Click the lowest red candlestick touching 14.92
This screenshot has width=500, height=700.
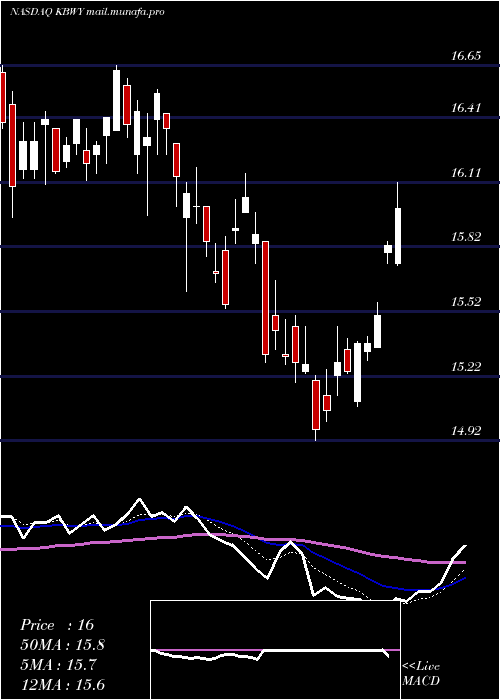(x=316, y=408)
